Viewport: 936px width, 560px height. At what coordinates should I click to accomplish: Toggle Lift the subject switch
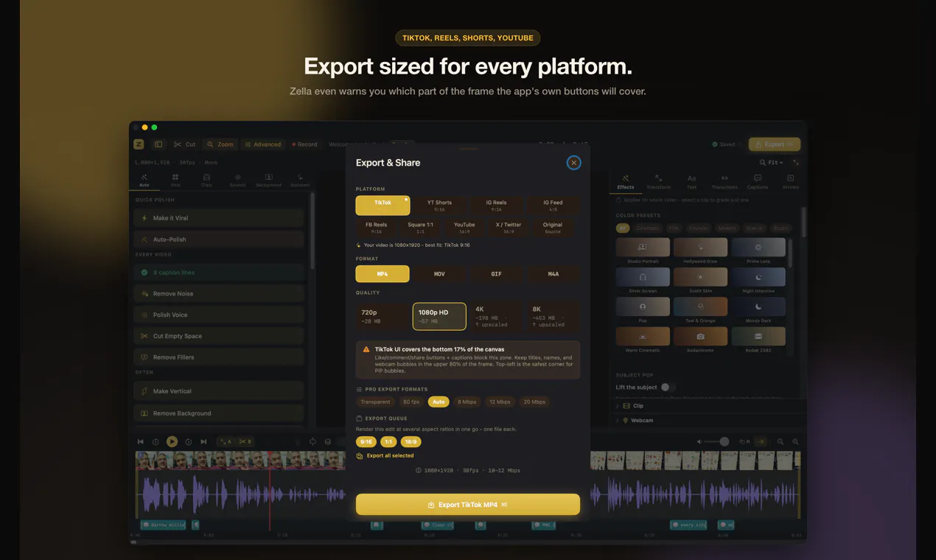click(x=667, y=387)
